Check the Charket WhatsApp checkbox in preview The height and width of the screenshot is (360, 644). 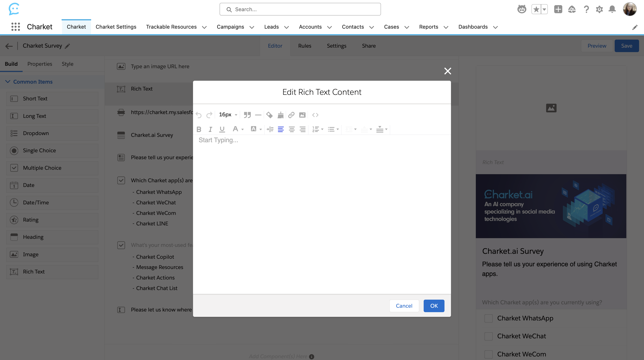(488, 318)
